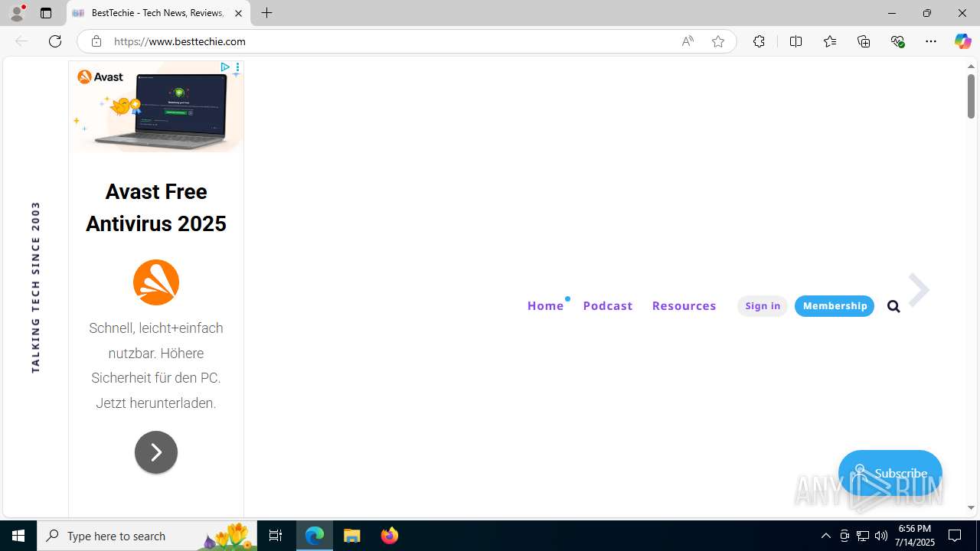Go to Home nav item

coord(545,305)
